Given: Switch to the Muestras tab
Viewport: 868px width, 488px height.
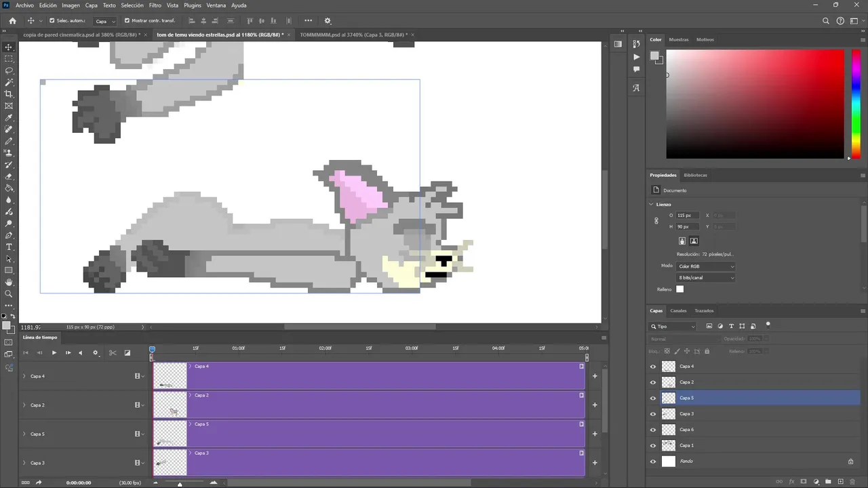Looking at the screenshot, I should click(679, 39).
